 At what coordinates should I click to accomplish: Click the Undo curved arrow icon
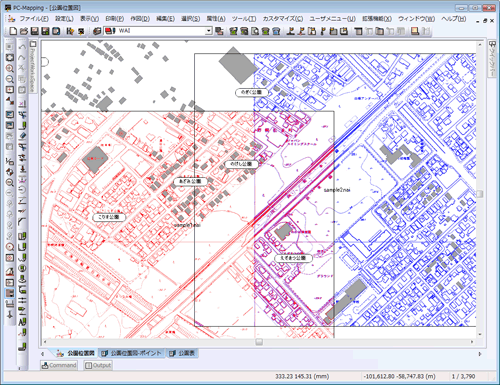pos(22,46)
